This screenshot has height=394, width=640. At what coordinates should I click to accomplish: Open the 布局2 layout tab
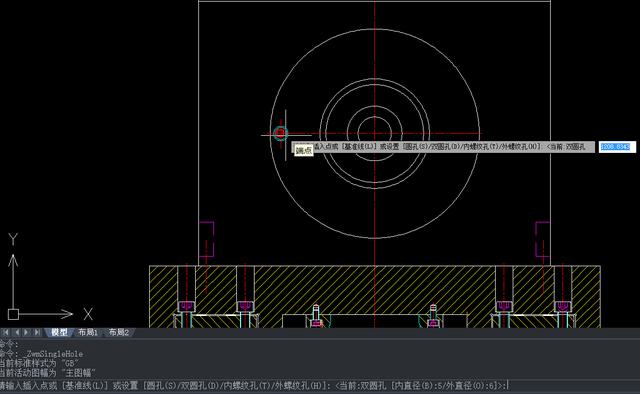click(x=118, y=332)
